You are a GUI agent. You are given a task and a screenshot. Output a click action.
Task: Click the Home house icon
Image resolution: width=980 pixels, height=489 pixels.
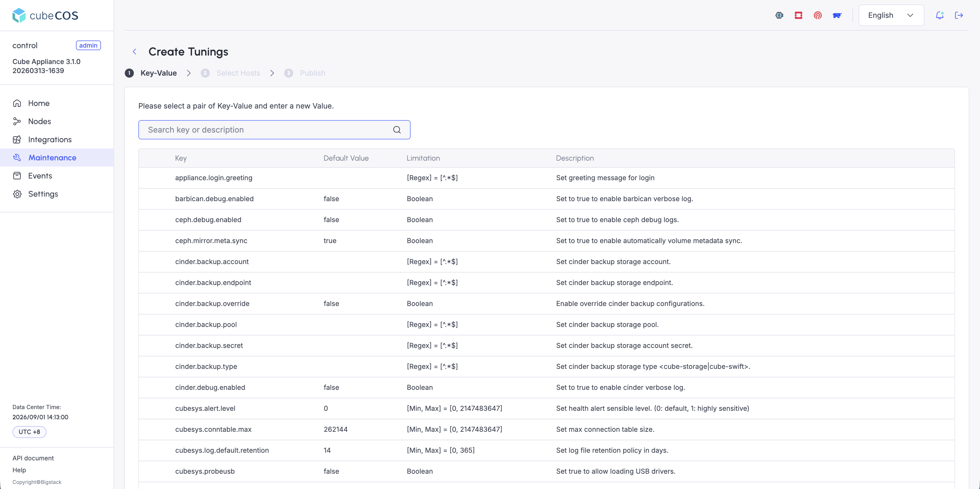tap(17, 103)
